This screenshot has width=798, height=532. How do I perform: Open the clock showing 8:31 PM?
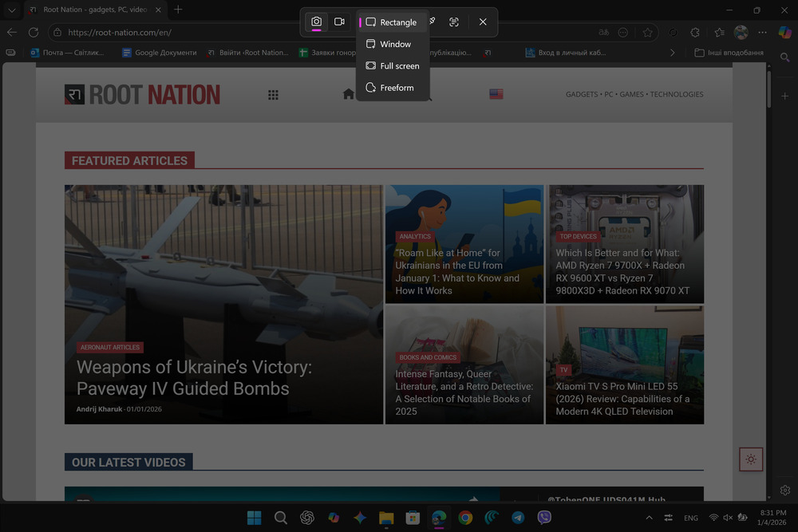pyautogui.click(x=772, y=518)
